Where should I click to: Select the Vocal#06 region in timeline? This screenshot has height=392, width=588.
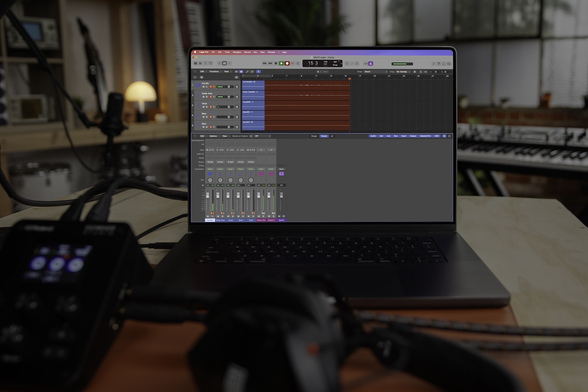[253, 105]
